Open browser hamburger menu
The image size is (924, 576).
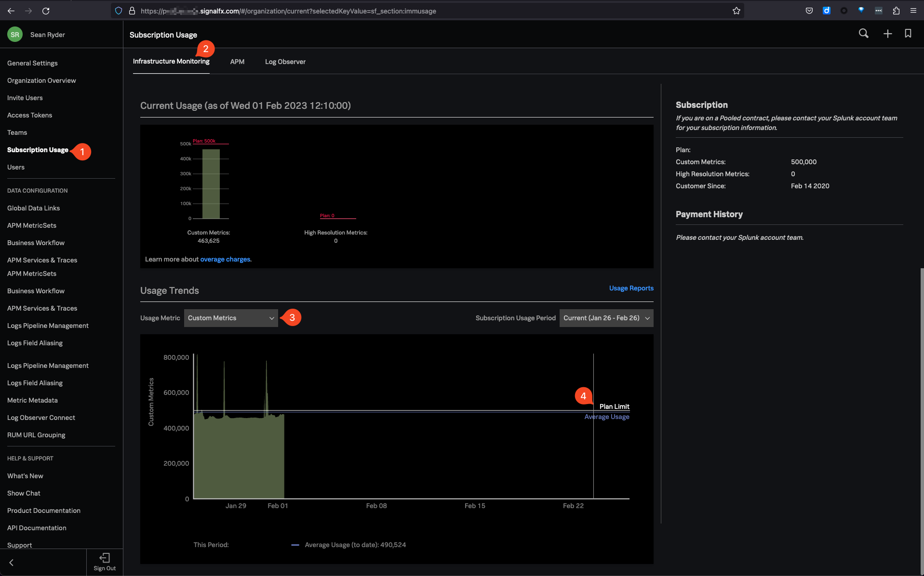tap(913, 11)
